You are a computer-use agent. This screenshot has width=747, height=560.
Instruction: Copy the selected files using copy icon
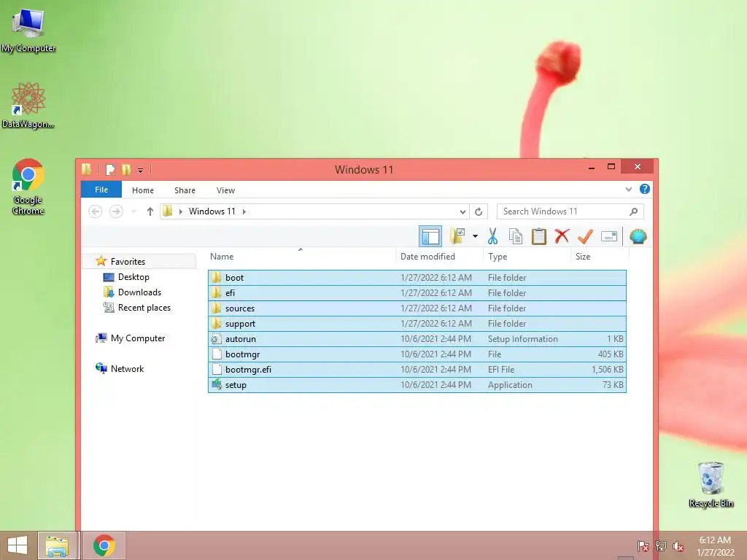(516, 236)
